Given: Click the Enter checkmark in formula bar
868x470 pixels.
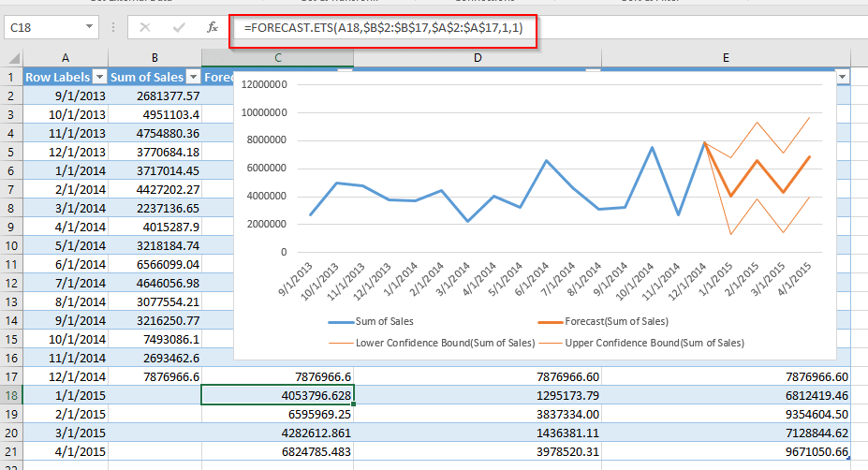Looking at the screenshot, I should [x=179, y=28].
